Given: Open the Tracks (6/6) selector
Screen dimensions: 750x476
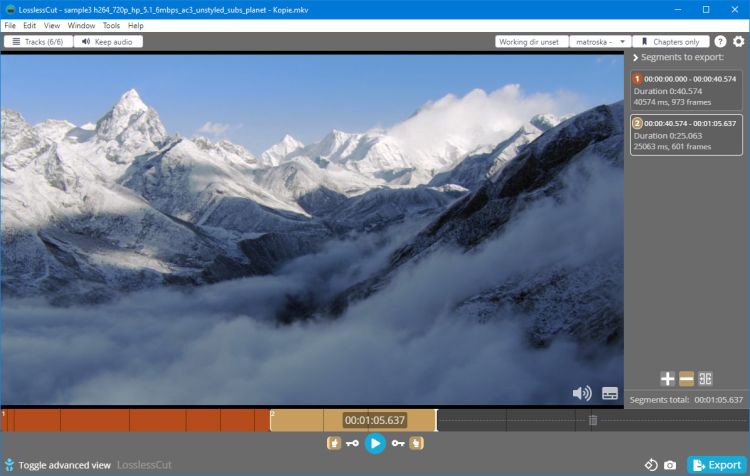Looking at the screenshot, I should coord(37,42).
